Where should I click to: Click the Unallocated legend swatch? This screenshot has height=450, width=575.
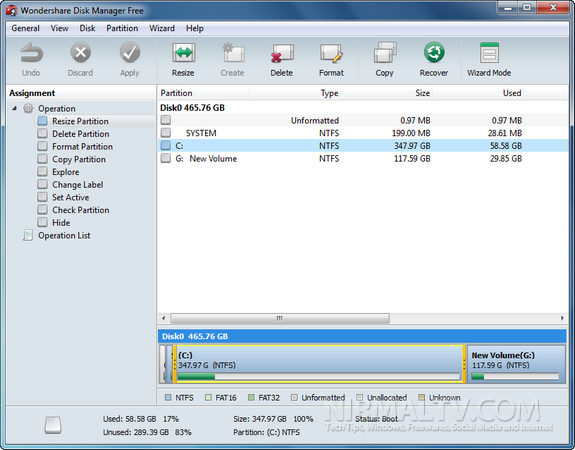click(x=360, y=397)
